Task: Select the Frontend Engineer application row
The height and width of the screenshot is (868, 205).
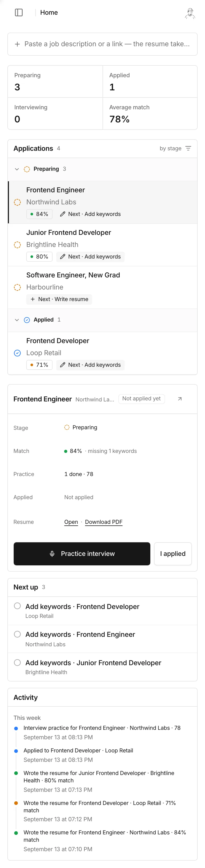Action: (x=102, y=202)
